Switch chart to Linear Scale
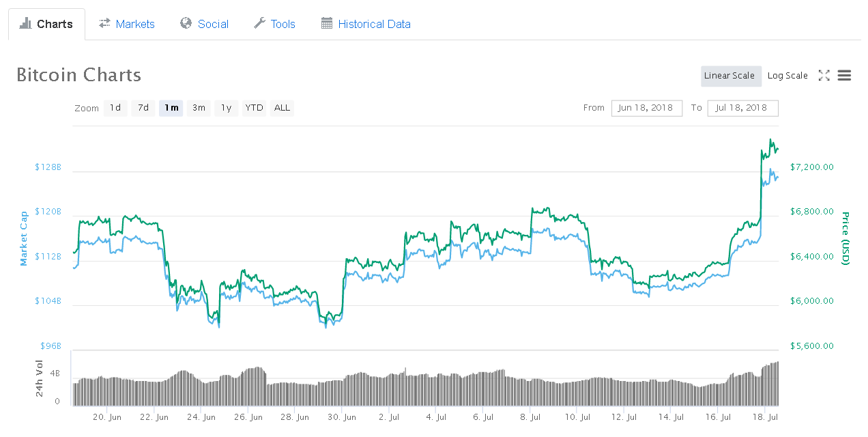868x437 pixels. (x=729, y=76)
